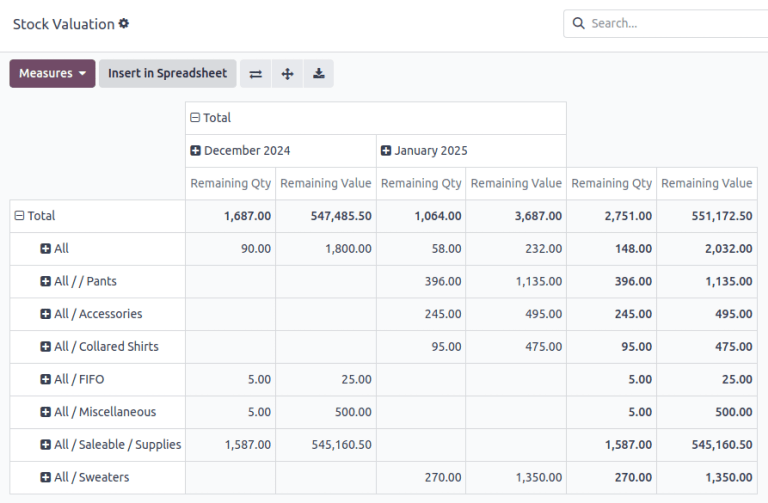Click the search magnifier icon
Viewport: 768px width, 503px height.
tap(579, 23)
